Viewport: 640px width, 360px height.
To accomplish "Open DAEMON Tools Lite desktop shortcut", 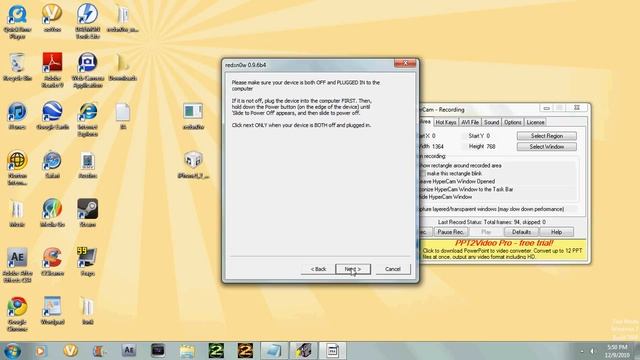I will click(x=87, y=22).
